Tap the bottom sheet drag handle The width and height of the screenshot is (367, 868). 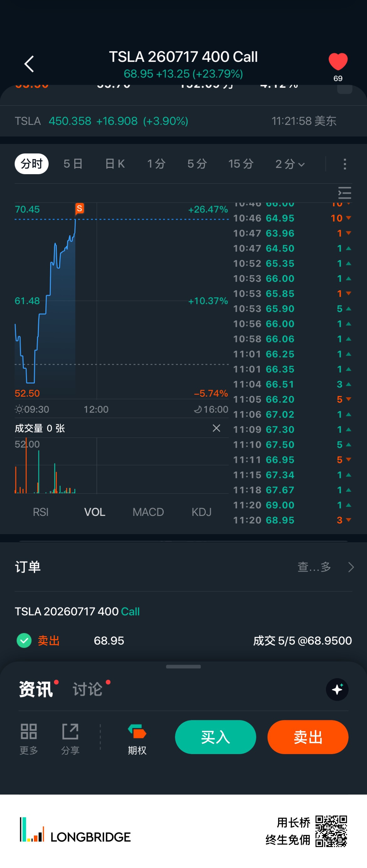click(183, 667)
